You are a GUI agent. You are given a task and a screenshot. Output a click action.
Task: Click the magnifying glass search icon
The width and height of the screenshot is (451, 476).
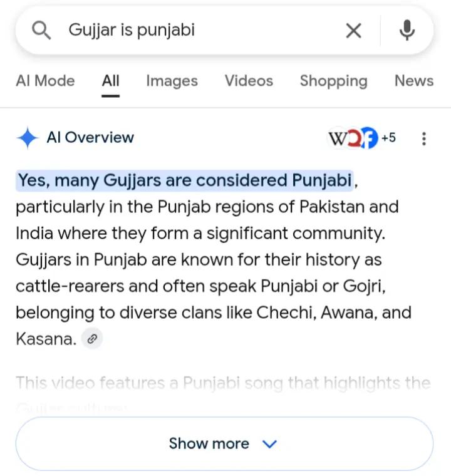point(41,30)
